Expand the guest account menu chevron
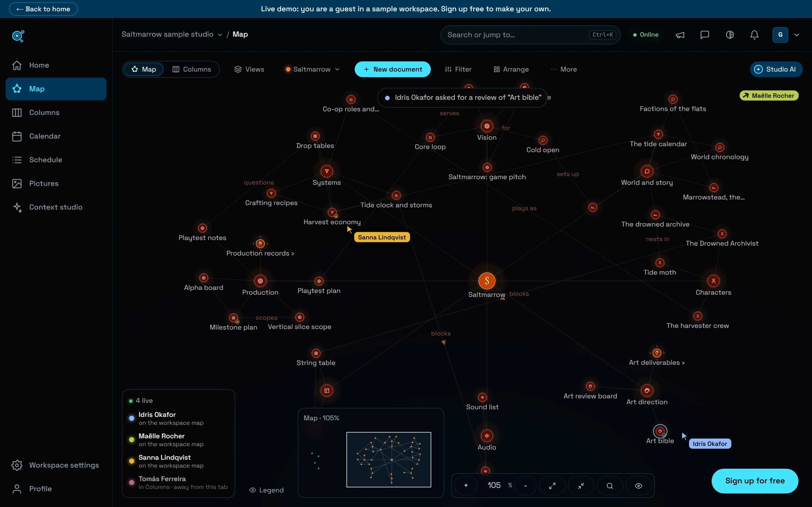Viewport: 812px width, 507px height. pos(796,35)
